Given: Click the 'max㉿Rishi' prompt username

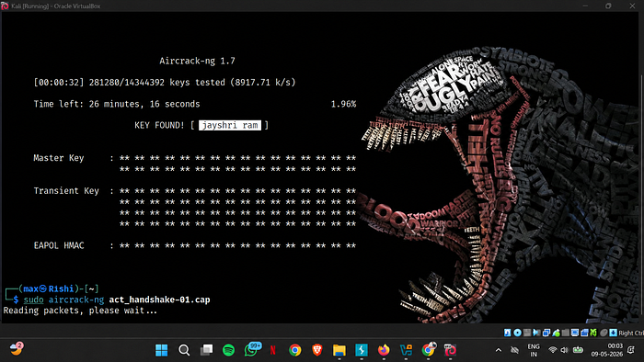Looking at the screenshot, I should click(49, 288).
